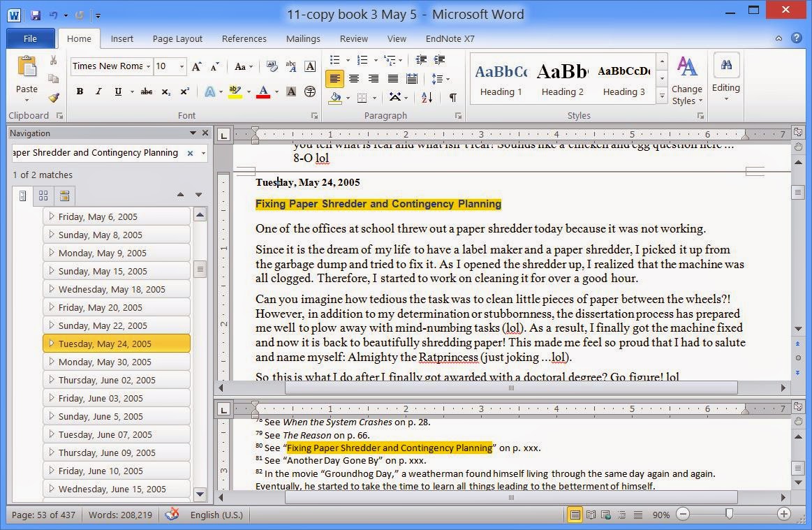Click the Sort icon
The height and width of the screenshot is (530, 812).
coord(427,97)
